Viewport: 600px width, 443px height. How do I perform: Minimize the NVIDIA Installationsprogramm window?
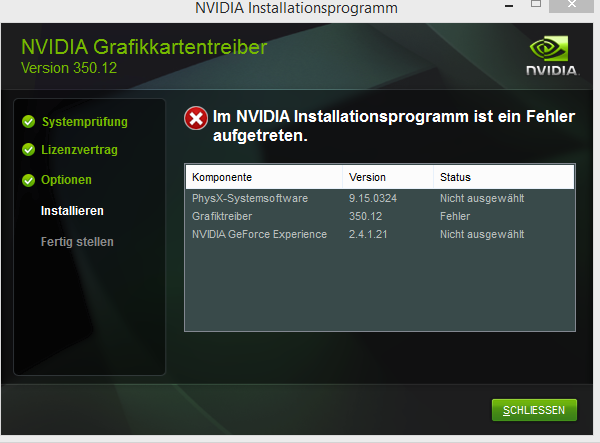[509, 6]
